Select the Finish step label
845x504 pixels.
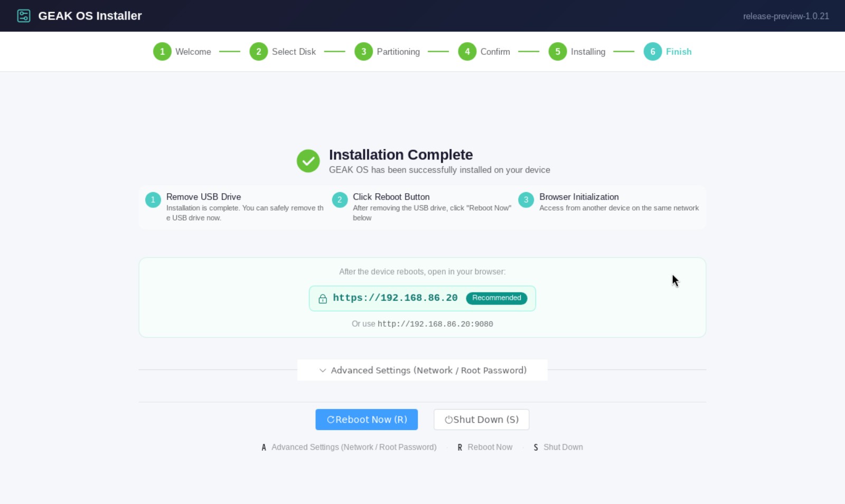[x=679, y=52]
